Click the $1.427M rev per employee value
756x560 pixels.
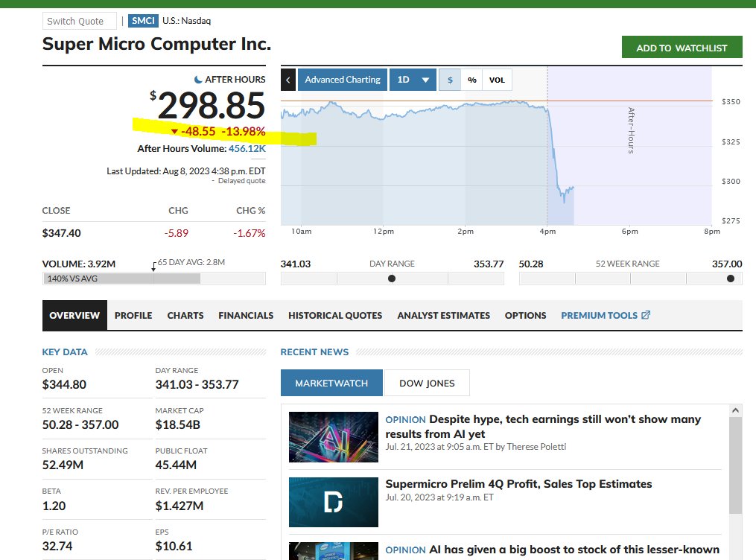[180, 506]
